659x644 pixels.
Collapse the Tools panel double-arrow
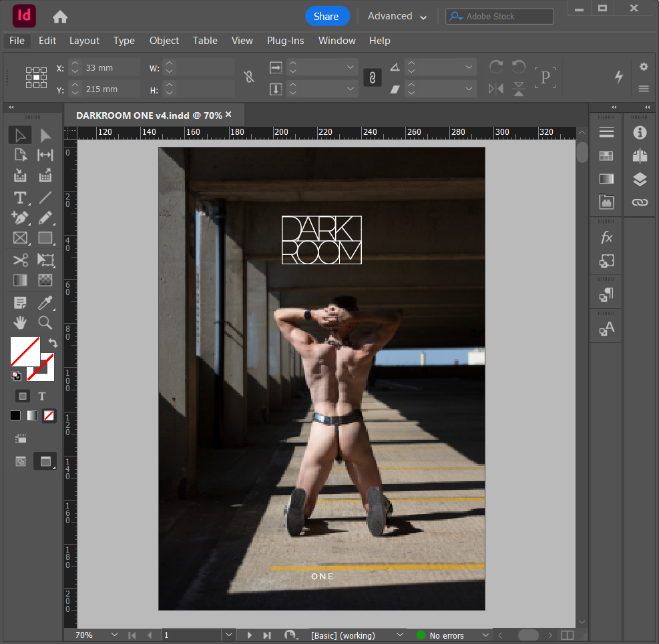click(x=11, y=107)
